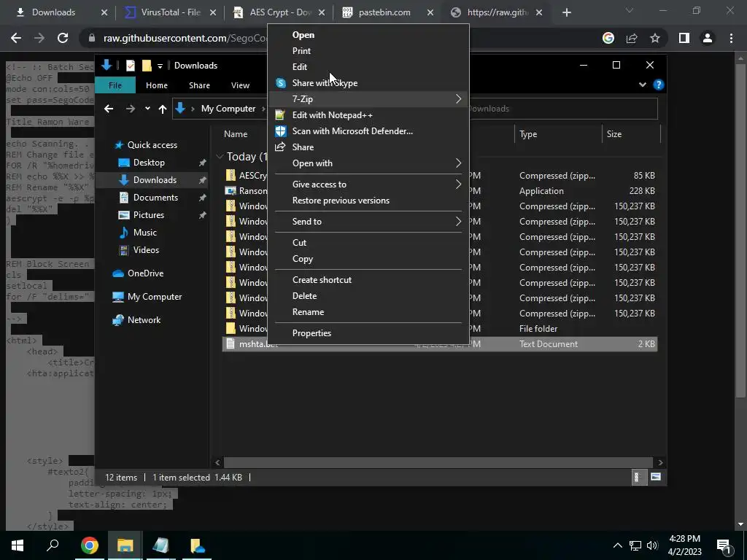Open the View ribbon tab
747x560 pixels.
240,85
